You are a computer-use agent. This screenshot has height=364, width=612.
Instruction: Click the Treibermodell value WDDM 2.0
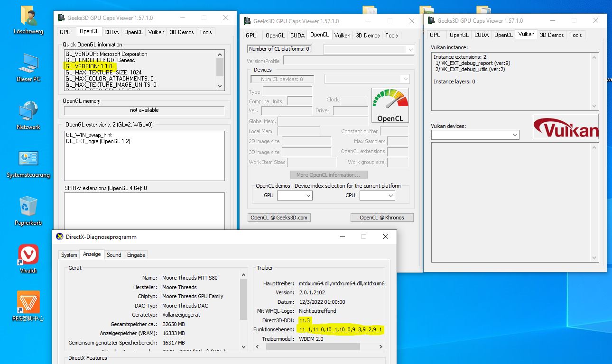(x=311, y=339)
